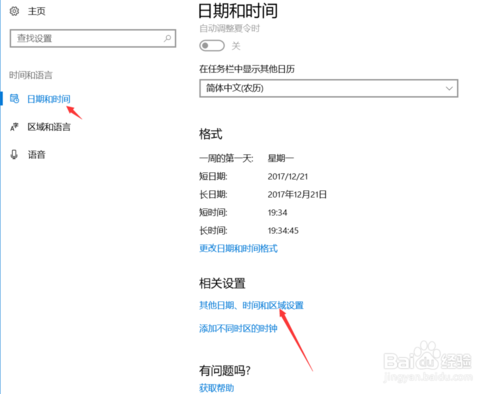
Task: Open the 语音 speech settings label
Action: pyautogui.click(x=36, y=155)
